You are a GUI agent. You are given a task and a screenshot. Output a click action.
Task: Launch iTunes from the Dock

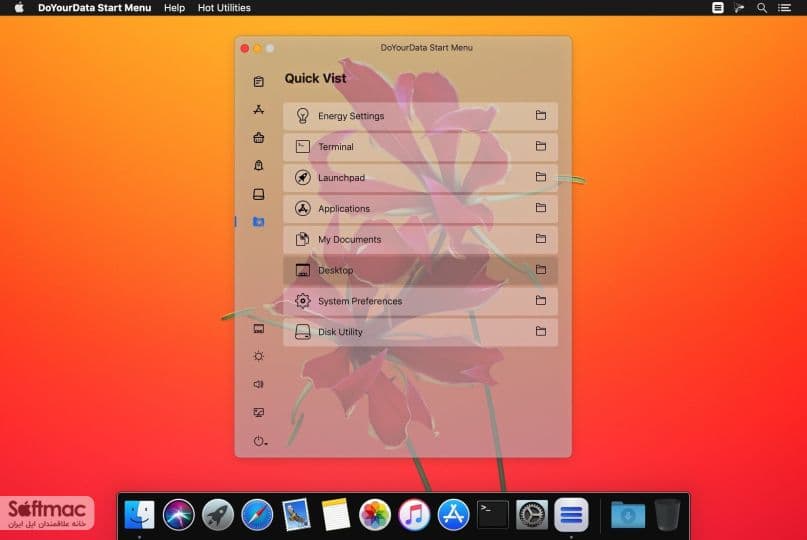tap(414, 514)
